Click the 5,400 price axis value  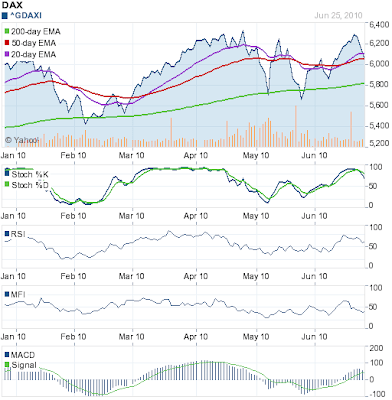[x=379, y=125]
